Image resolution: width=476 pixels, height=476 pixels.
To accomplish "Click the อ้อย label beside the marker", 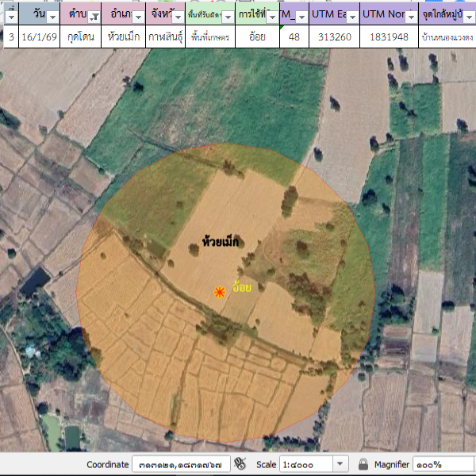I will [241, 287].
